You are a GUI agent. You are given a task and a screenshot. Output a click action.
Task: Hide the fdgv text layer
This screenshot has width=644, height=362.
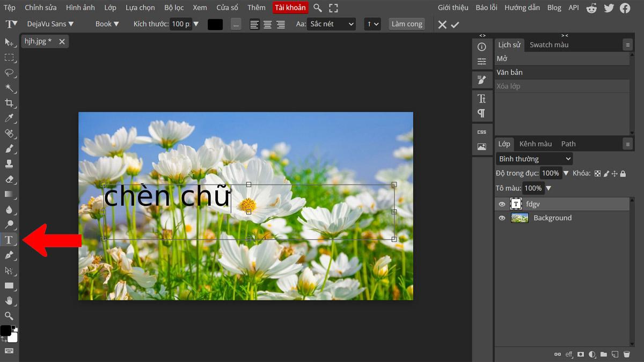click(502, 204)
